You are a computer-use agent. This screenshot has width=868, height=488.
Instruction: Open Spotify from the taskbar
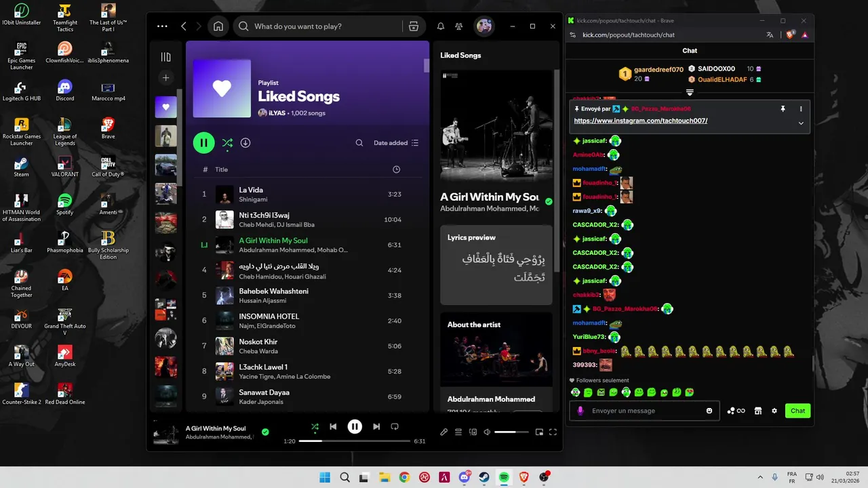(x=504, y=477)
